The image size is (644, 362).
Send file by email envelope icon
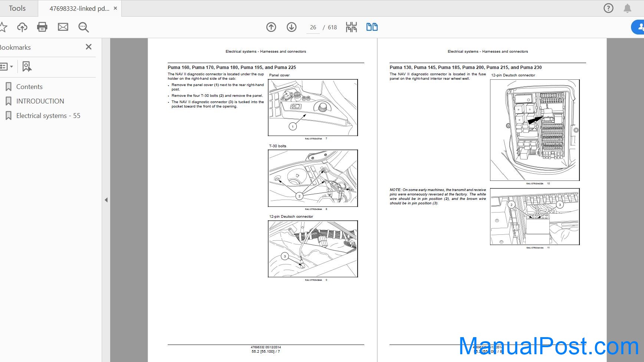point(63,27)
